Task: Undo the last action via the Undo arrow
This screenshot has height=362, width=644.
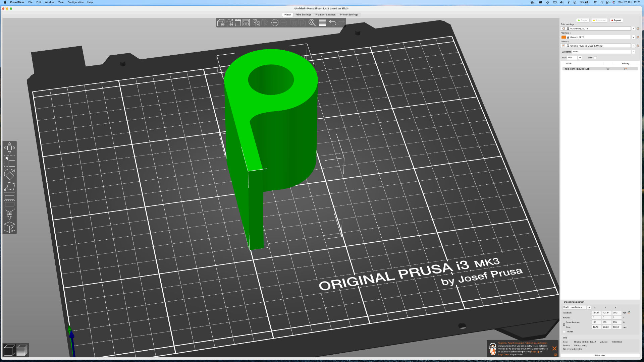Action: click(333, 23)
